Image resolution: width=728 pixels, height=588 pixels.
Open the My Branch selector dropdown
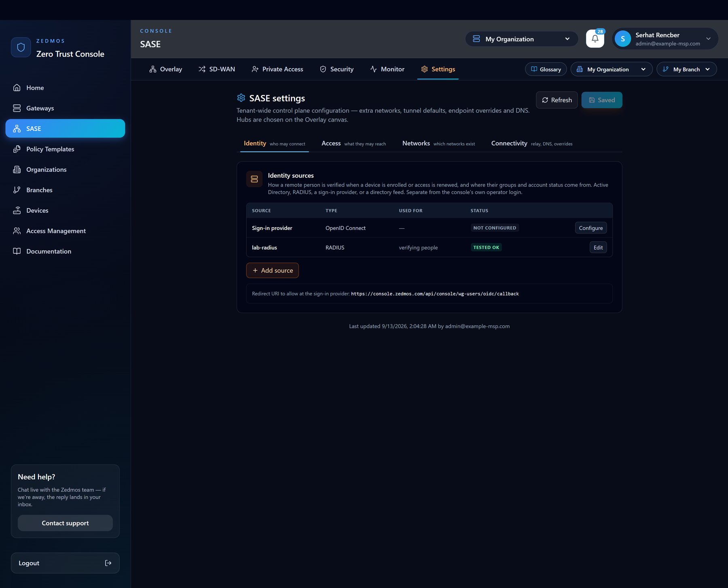point(687,69)
